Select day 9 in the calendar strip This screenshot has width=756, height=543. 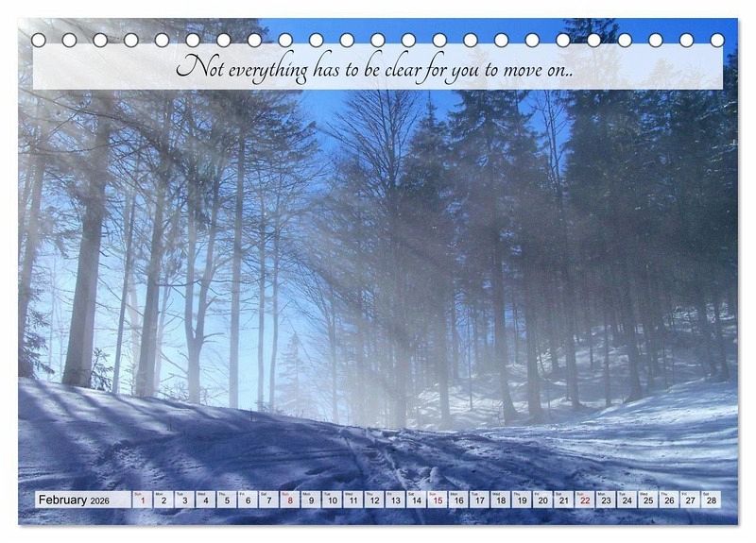click(x=311, y=500)
